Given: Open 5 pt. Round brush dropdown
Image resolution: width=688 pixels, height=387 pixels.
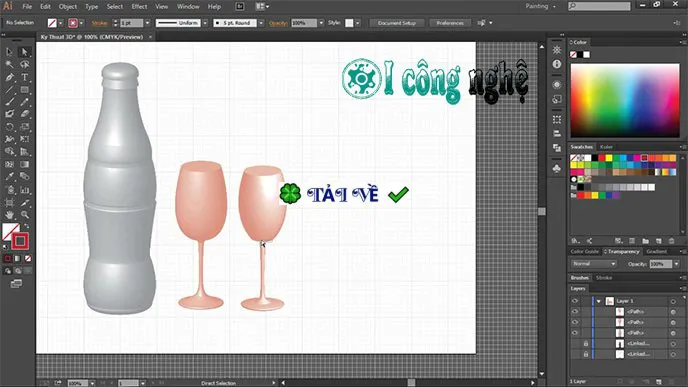Looking at the screenshot, I should pyautogui.click(x=261, y=23).
